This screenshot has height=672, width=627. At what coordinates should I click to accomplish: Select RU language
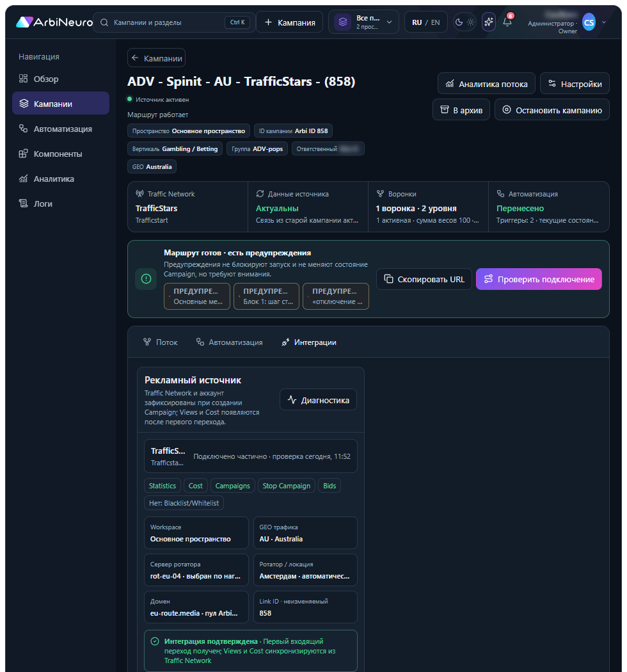point(417,22)
